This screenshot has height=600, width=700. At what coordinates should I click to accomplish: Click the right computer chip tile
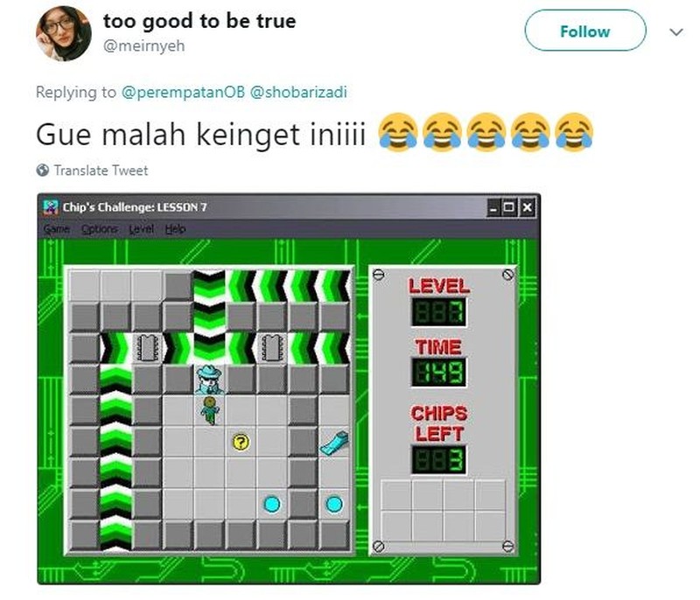point(272,347)
